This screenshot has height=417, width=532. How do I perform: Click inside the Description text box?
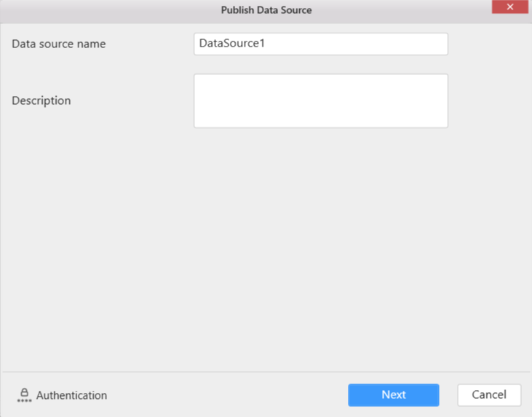pos(320,100)
